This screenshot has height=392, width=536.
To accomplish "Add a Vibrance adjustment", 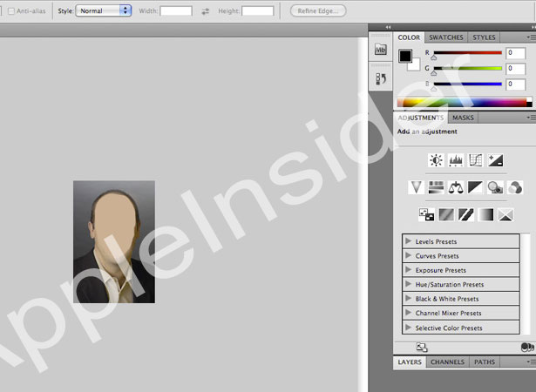I will click(x=416, y=187).
